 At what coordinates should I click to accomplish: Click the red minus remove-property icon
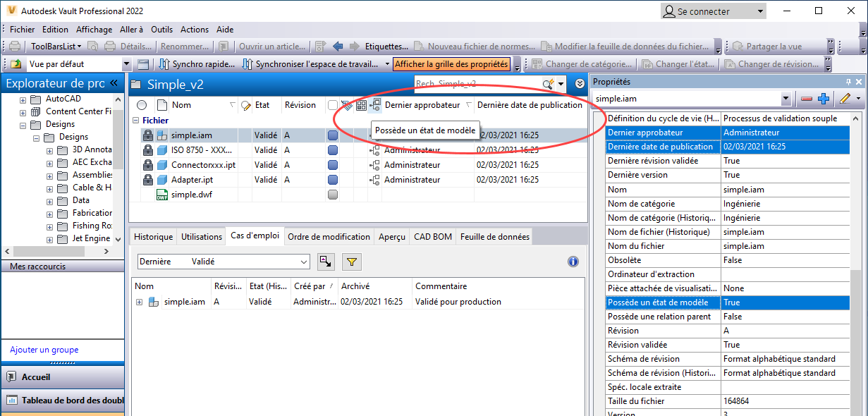pyautogui.click(x=807, y=100)
